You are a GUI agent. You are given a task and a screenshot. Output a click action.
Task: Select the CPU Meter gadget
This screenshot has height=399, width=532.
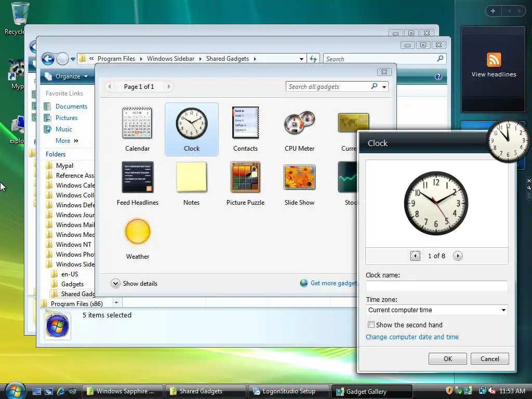(x=299, y=123)
